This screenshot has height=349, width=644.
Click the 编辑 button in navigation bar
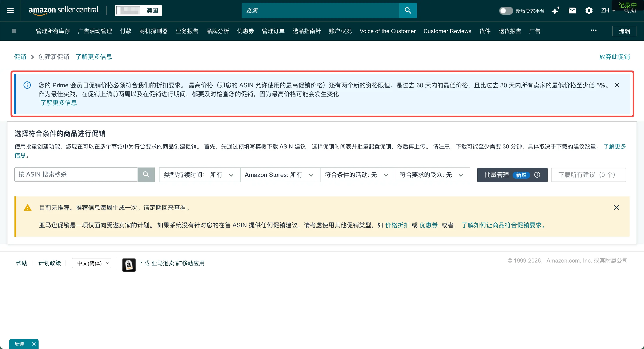point(625,31)
